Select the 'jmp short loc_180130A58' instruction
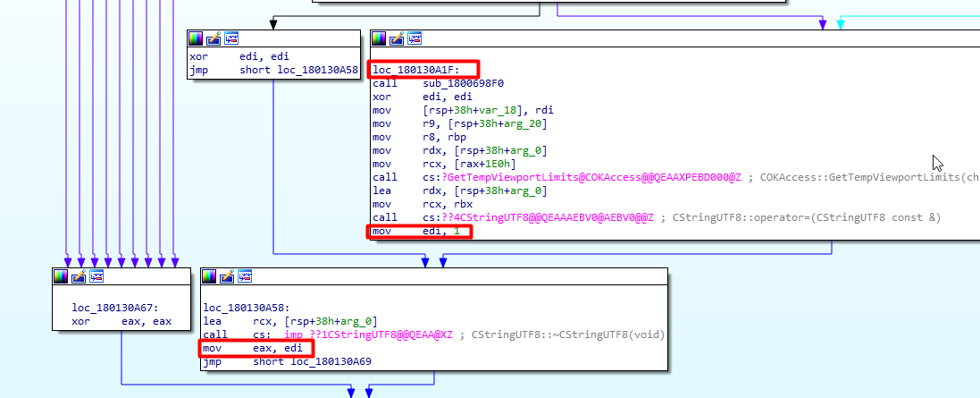The width and height of the screenshot is (980, 398). 273,70
